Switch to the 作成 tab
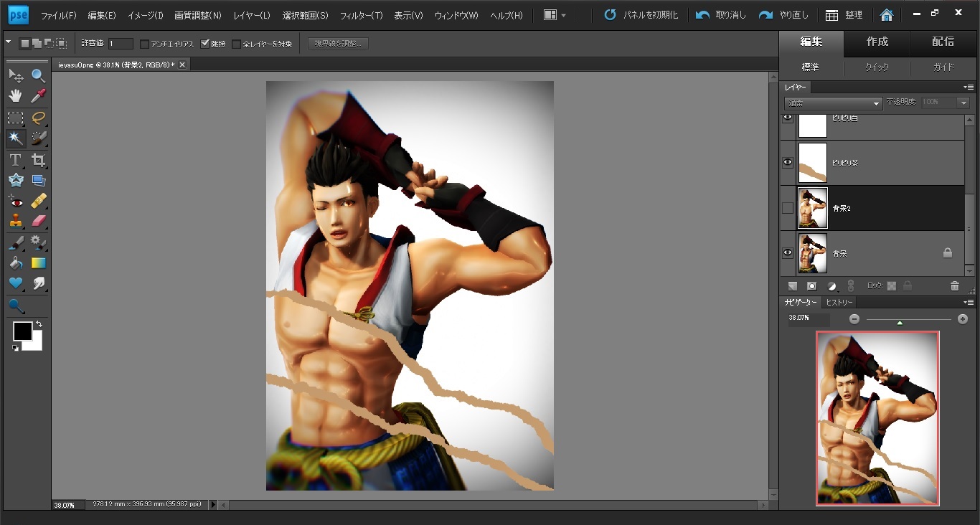 tap(877, 42)
